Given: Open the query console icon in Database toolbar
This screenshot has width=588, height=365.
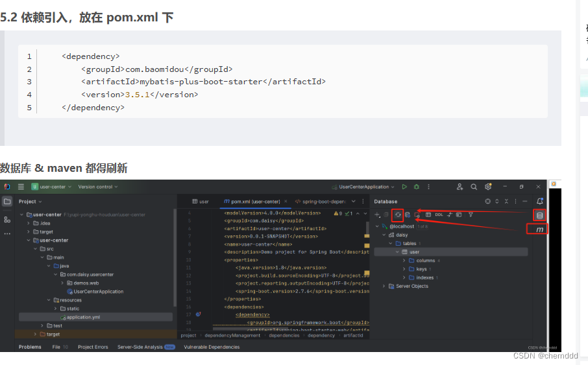Looking at the screenshot, I should pyautogui.click(x=459, y=215).
